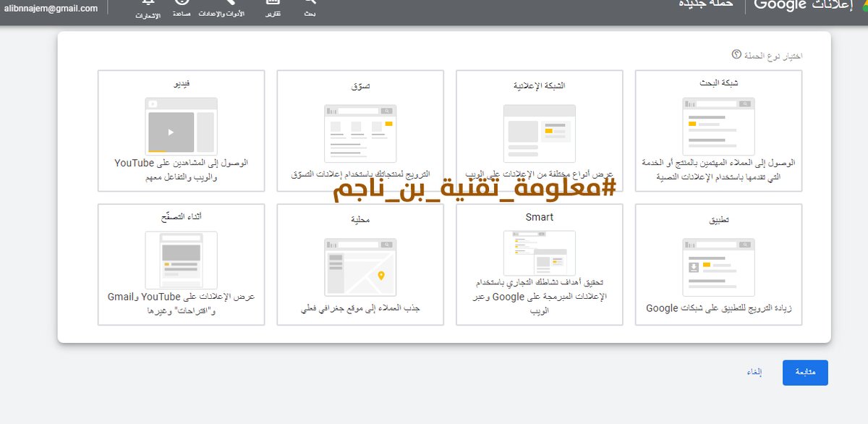The height and width of the screenshot is (424, 868).
Task: Open the تقارير reports menu in header
Action: click(x=273, y=9)
